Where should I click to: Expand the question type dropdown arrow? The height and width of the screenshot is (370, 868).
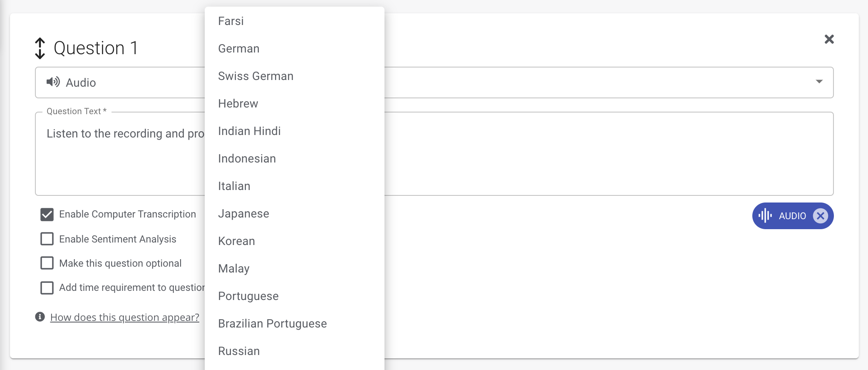819,82
